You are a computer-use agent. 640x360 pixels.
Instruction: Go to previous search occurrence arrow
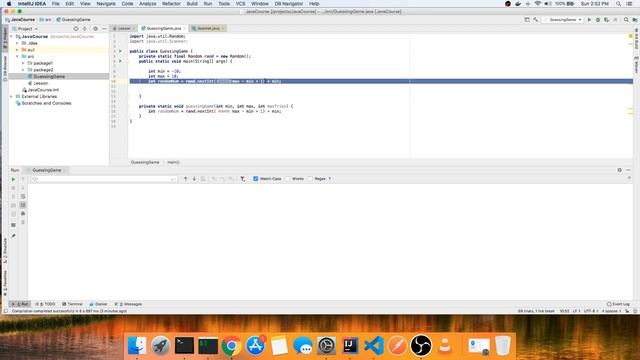tap(185, 179)
